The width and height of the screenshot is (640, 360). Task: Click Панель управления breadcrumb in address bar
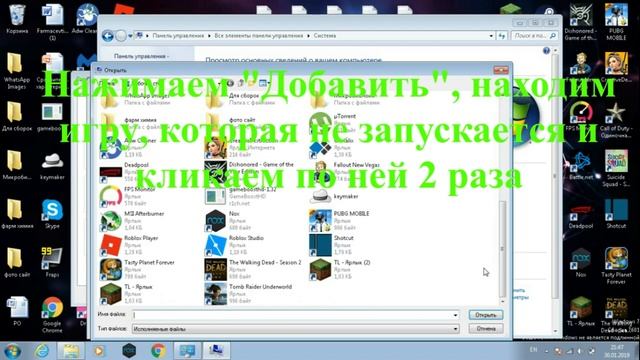[178, 36]
